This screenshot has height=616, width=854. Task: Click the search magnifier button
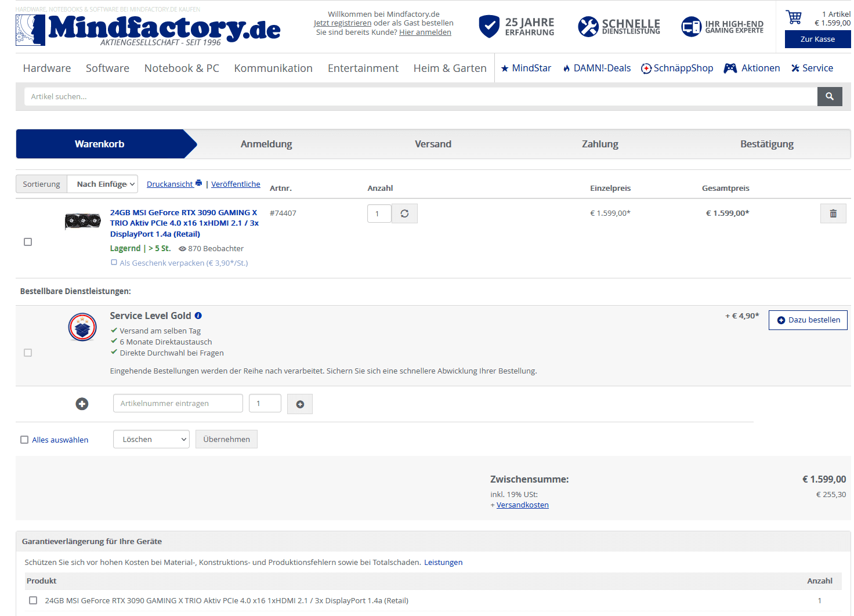[x=830, y=97]
